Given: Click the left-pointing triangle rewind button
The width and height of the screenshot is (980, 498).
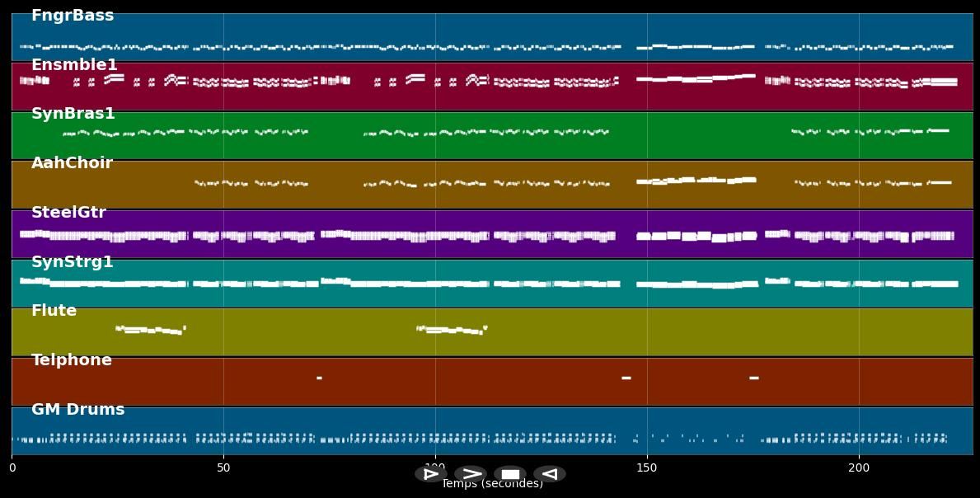Looking at the screenshot, I should [549, 474].
